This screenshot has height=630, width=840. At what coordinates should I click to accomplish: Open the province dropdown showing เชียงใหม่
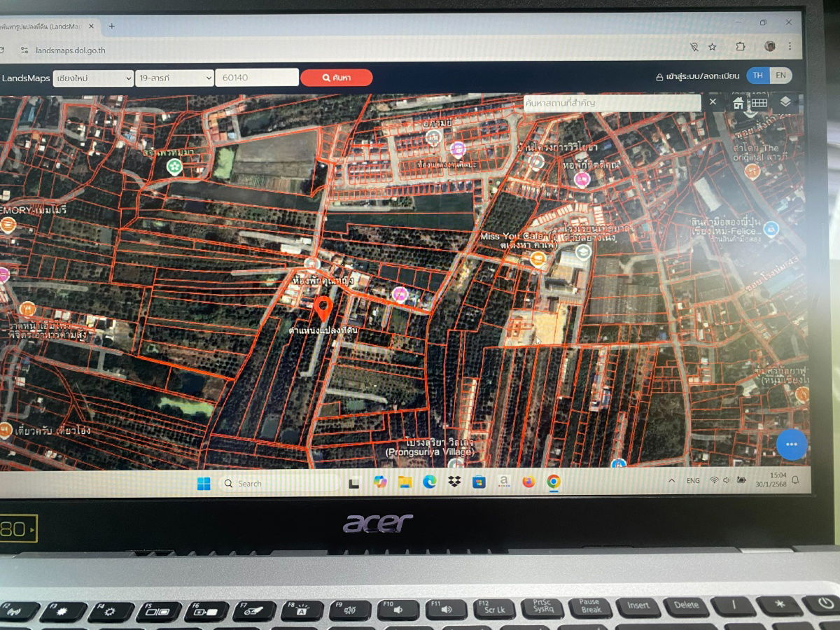(93, 78)
